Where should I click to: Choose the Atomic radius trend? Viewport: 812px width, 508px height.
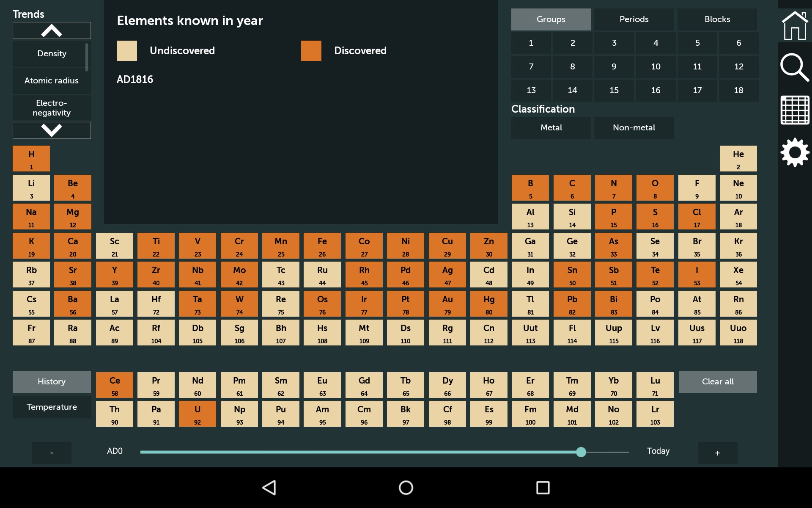point(52,81)
